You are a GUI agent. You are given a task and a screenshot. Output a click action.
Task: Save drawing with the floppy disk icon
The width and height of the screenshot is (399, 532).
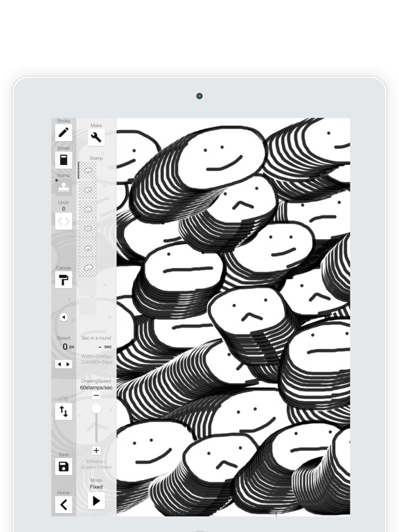64,466
